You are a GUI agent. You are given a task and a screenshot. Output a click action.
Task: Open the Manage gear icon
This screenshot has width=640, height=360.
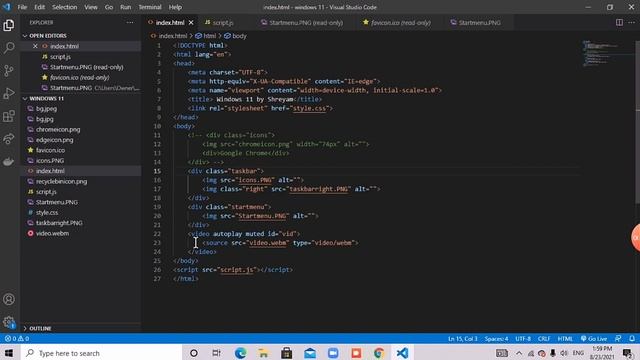(9, 322)
